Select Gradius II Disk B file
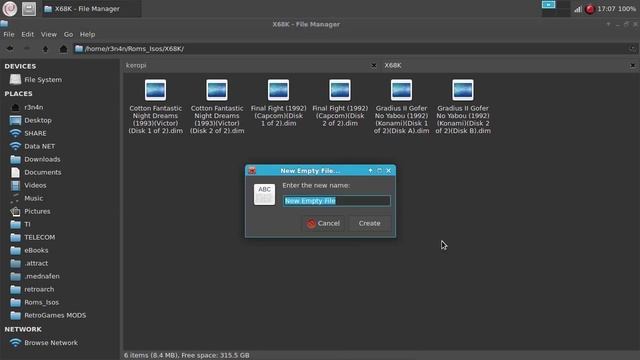640x360 pixels. [x=463, y=107]
